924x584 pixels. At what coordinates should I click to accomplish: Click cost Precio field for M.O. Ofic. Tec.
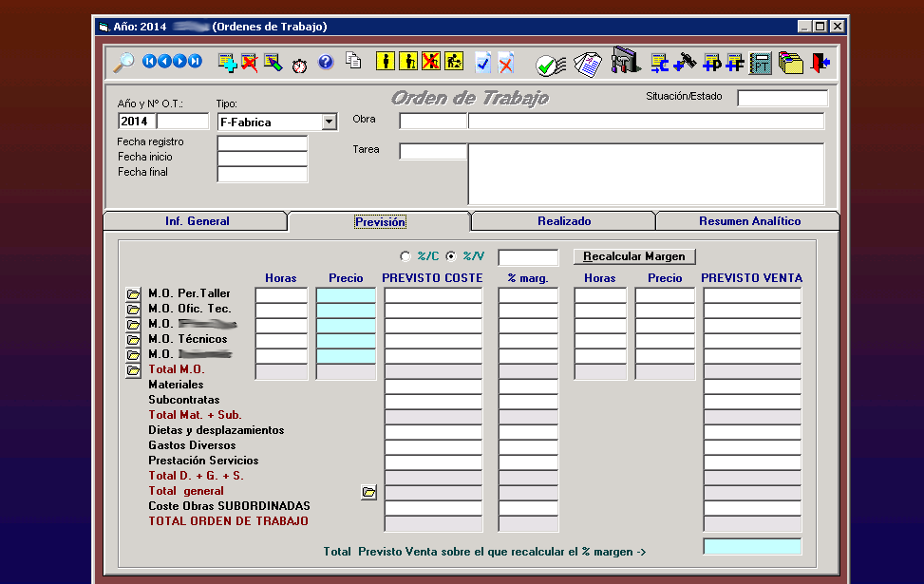pyautogui.click(x=346, y=311)
